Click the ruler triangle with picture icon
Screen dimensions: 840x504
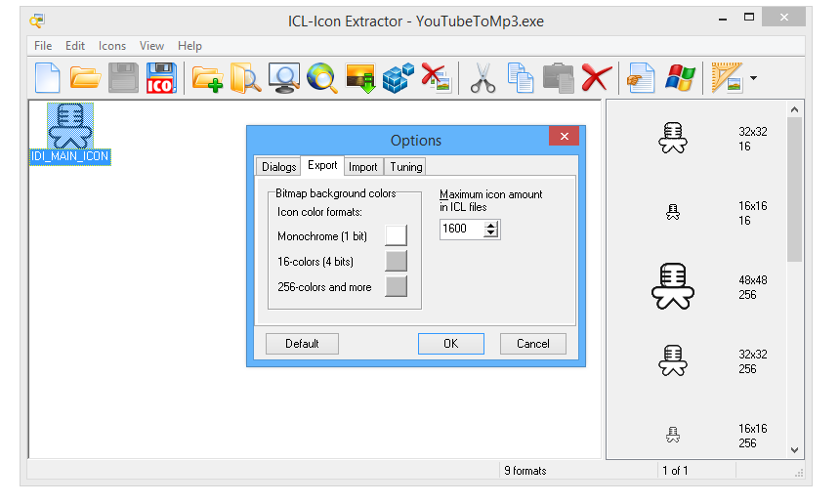click(x=727, y=78)
